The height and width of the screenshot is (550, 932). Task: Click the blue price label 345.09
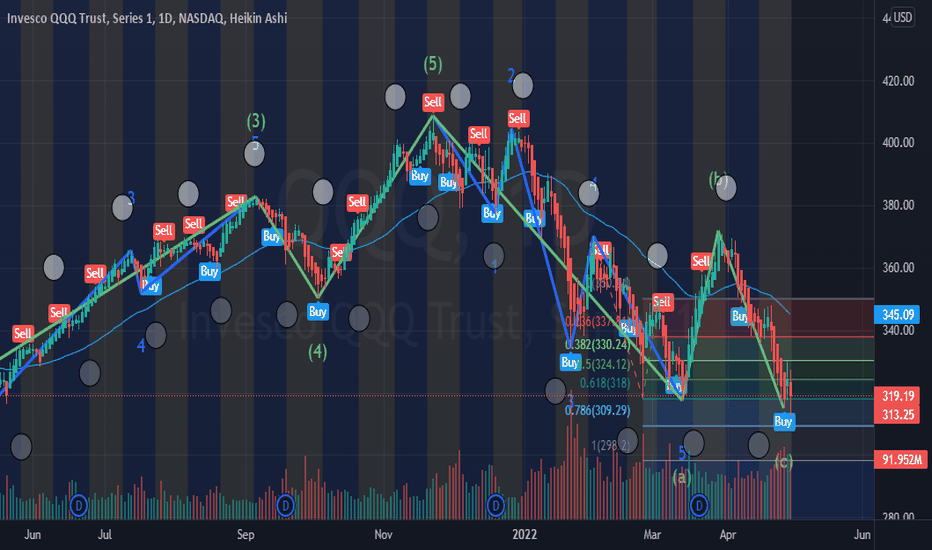898,315
